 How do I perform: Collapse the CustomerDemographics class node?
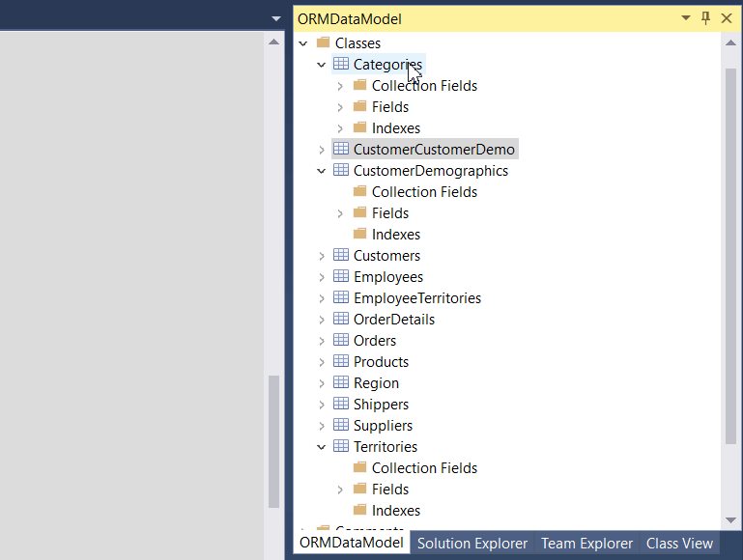click(x=322, y=171)
